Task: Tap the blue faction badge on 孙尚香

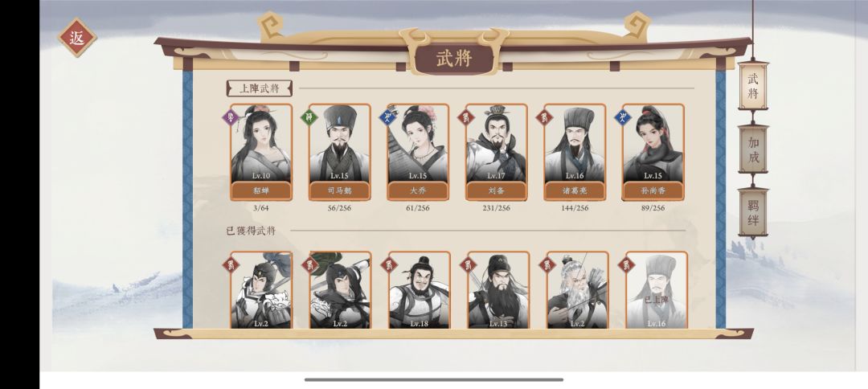Action: [623, 117]
